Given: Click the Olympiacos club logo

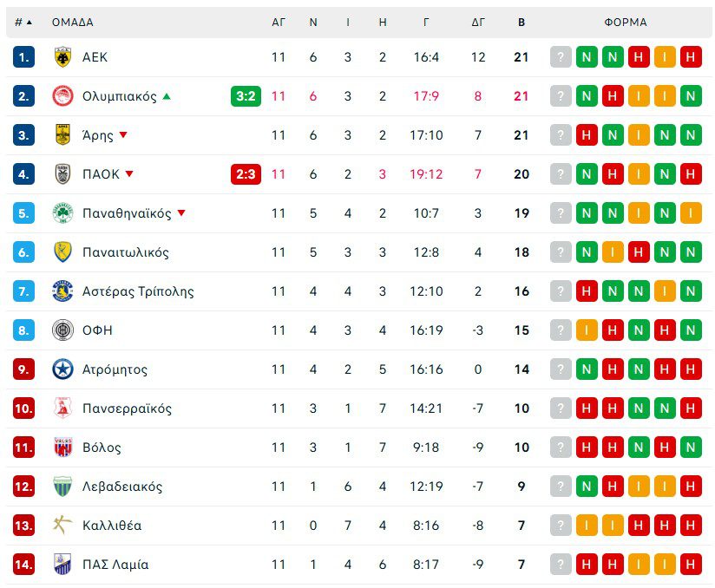Looking at the screenshot, I should 62,96.
